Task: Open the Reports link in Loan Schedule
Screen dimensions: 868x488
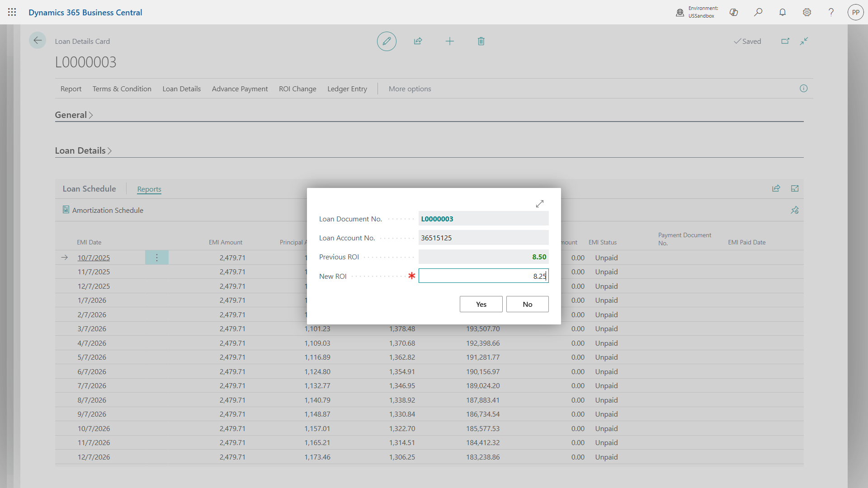Action: [149, 189]
